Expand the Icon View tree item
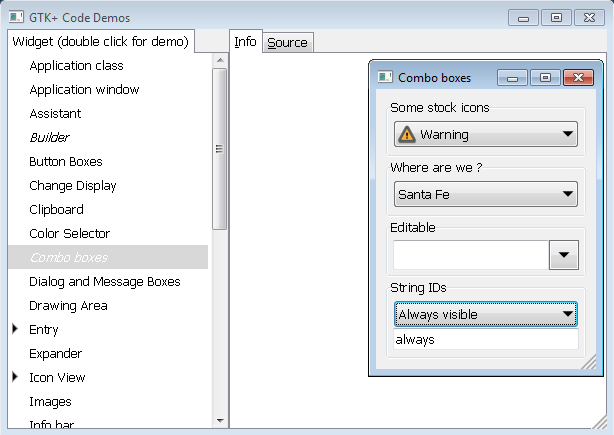This screenshot has width=614, height=435. coord(15,377)
